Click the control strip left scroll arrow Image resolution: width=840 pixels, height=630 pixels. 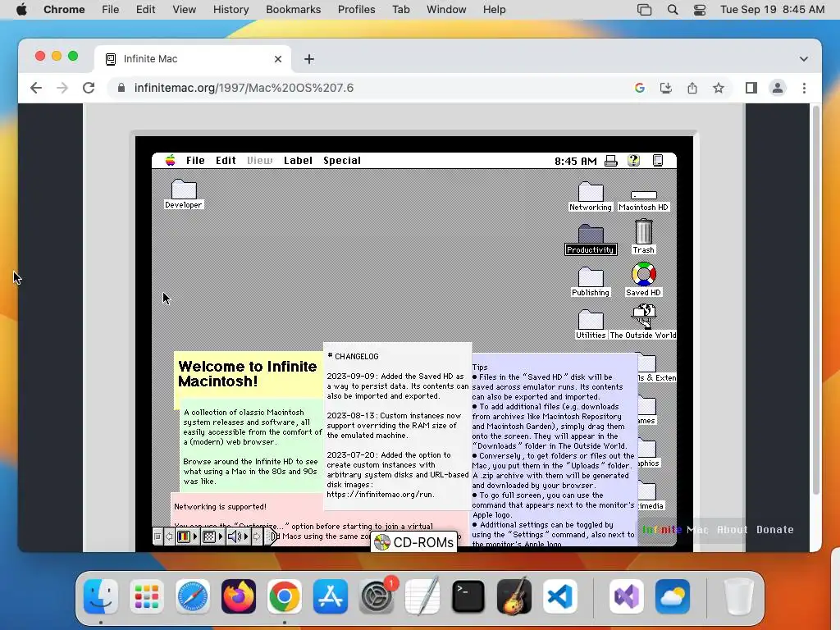point(169,536)
